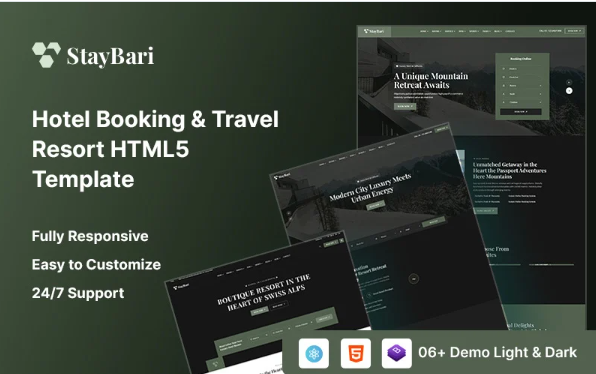Viewport: 596px width, 374px height.
Task: Click the "A Unique Mountain Retreat Awaits" heading
Action: [x=431, y=81]
